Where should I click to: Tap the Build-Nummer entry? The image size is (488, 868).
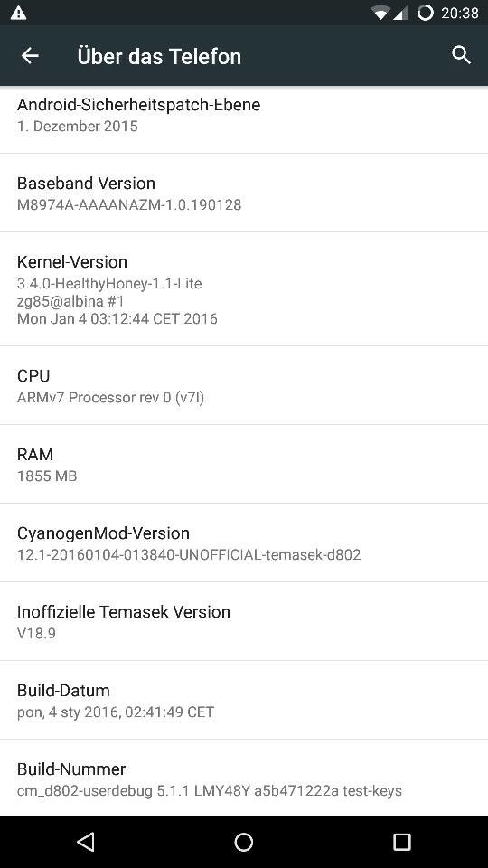point(244,778)
